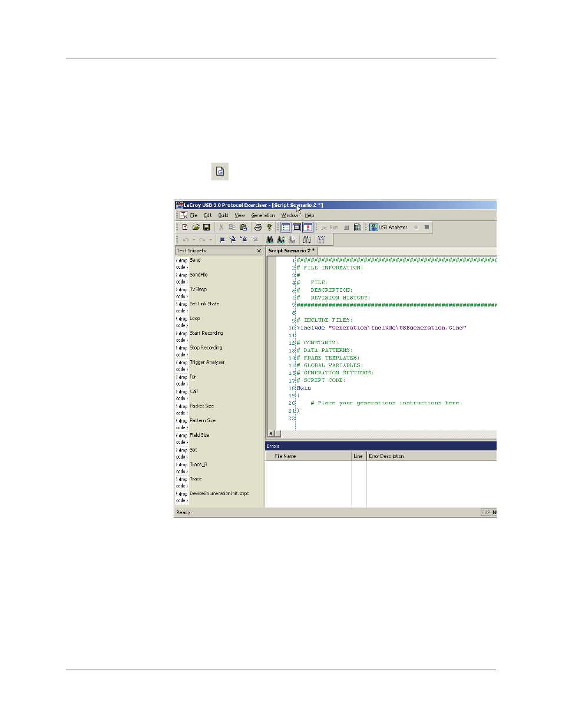The width and height of the screenshot is (562, 728).
Task: Click the calculator-style icon after the stop button
Action: click(x=357, y=228)
